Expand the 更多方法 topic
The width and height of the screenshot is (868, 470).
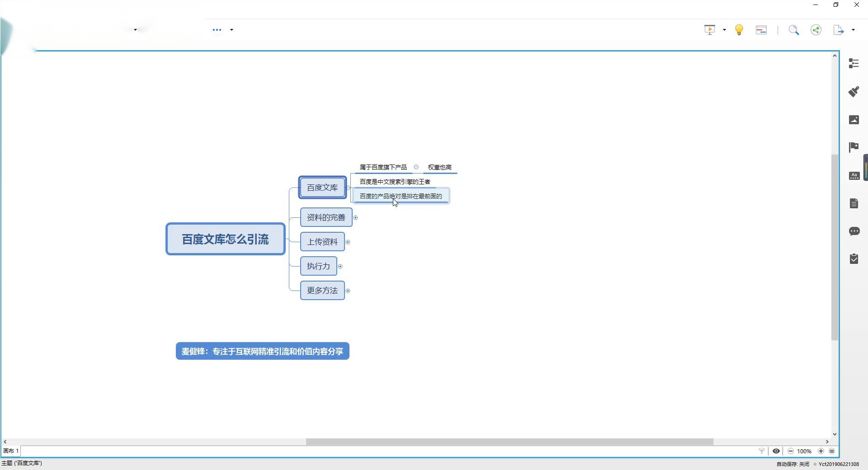(x=348, y=291)
